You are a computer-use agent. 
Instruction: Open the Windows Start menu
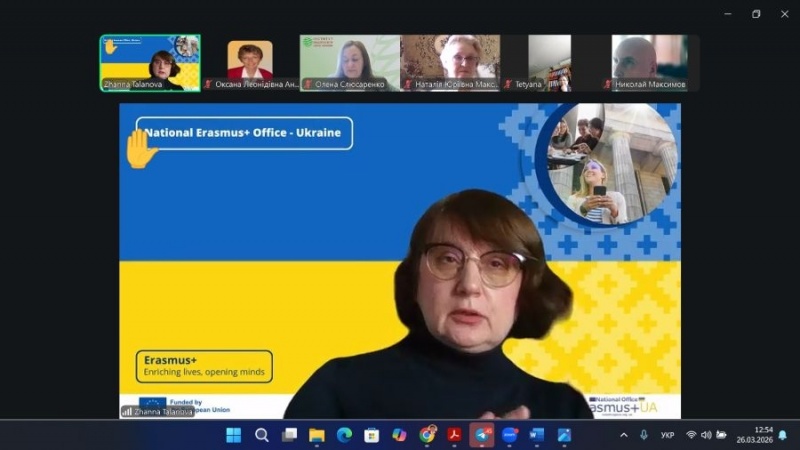(x=233, y=435)
